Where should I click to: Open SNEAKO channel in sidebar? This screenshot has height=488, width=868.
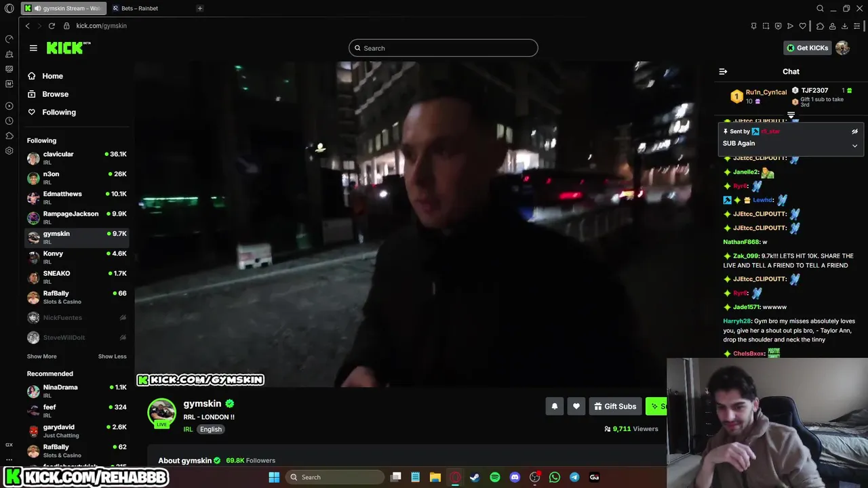coord(77,277)
